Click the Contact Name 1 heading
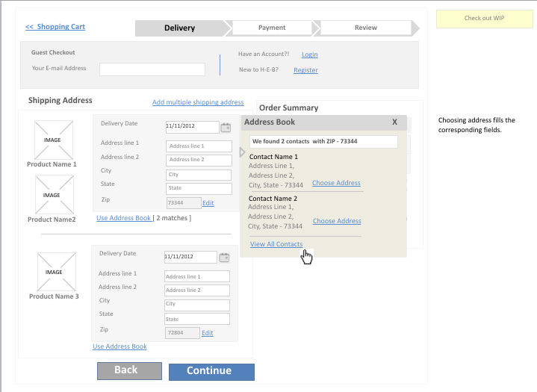 coord(273,157)
